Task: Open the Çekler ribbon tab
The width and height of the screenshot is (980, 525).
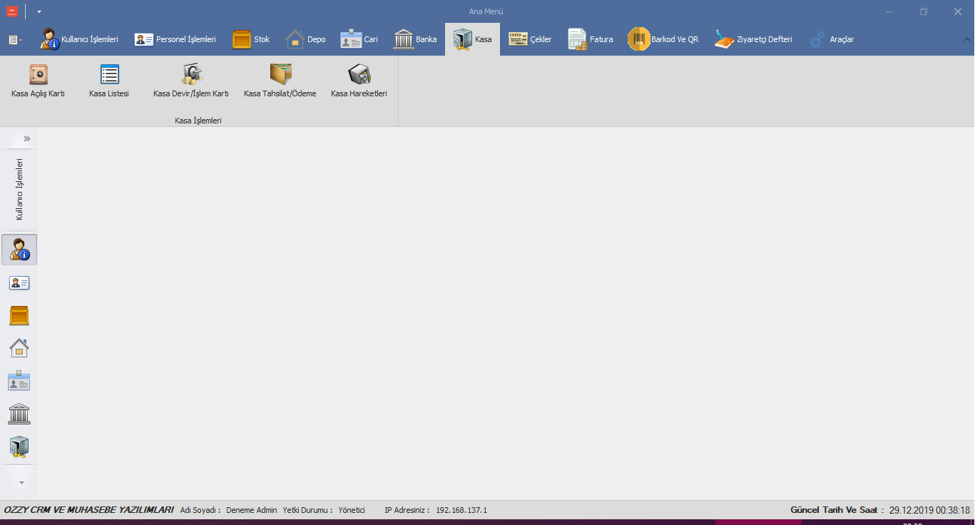Action: pyautogui.click(x=530, y=39)
